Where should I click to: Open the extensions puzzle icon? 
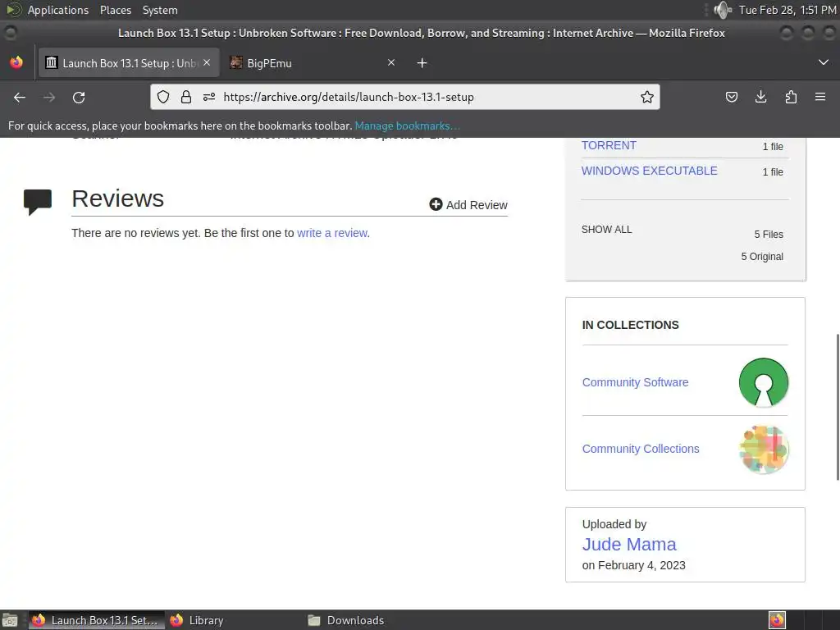click(791, 97)
